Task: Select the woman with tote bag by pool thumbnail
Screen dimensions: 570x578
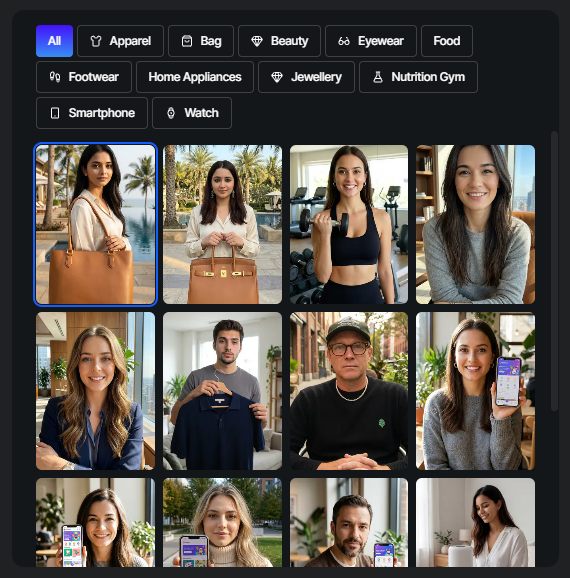Action: tap(95, 224)
